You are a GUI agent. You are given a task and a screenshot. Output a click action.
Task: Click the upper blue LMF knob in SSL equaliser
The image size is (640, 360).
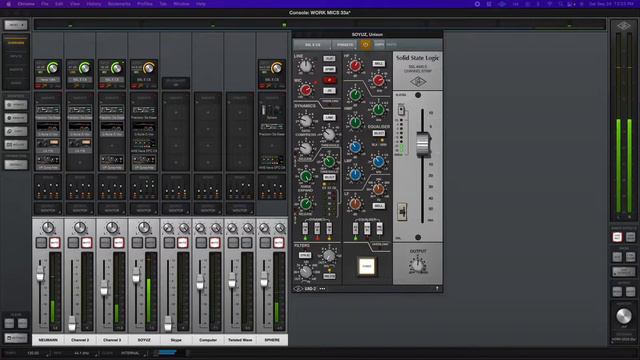[356, 147]
